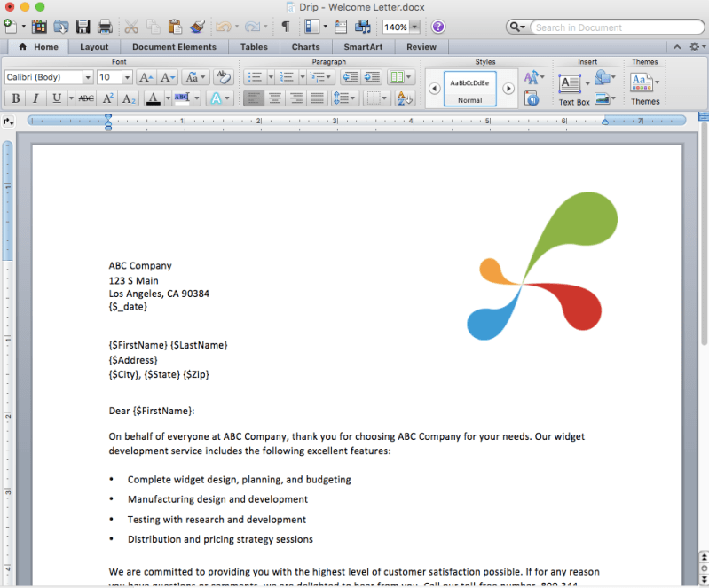Print the document with printer icon

coord(105,27)
